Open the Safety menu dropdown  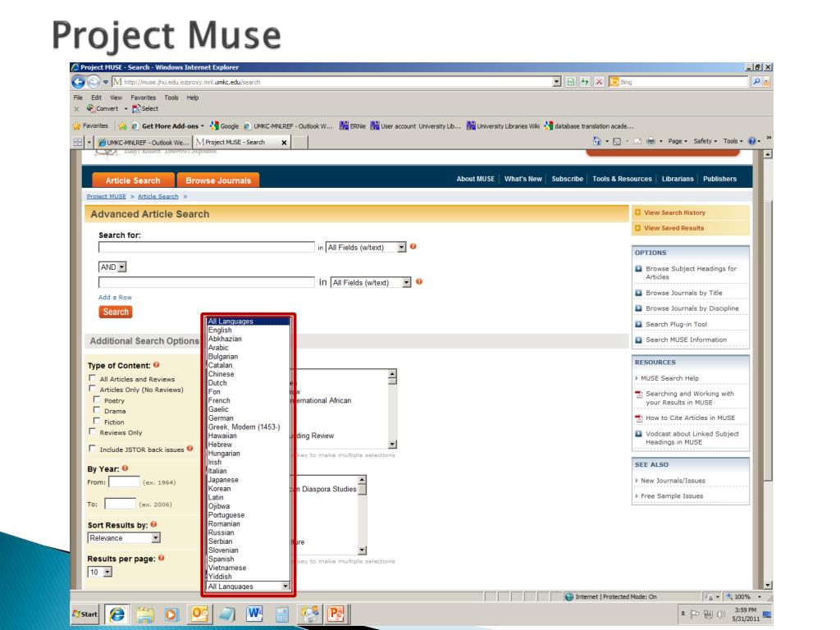705,141
